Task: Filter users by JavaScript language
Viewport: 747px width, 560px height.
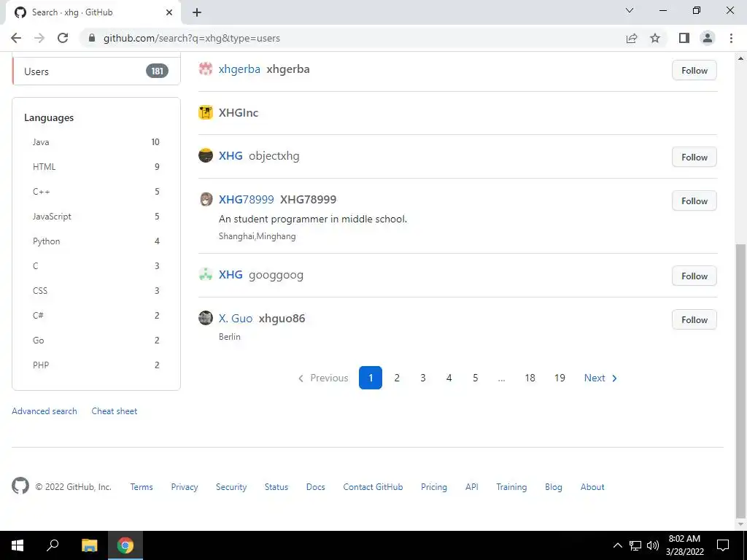Action: click(96, 216)
